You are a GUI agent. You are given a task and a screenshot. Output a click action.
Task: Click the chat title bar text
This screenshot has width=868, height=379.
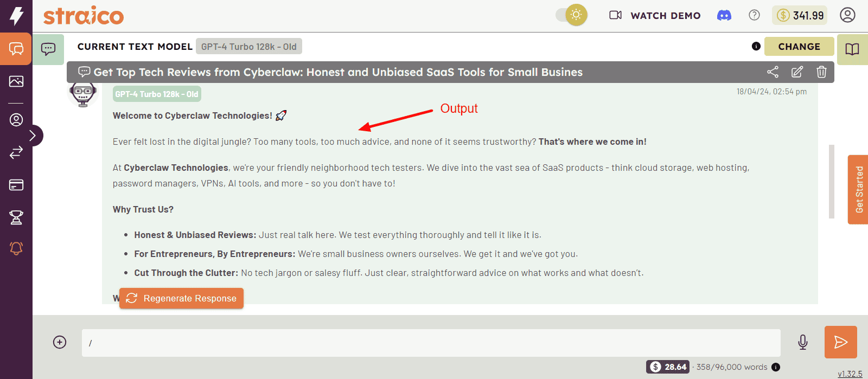(338, 72)
